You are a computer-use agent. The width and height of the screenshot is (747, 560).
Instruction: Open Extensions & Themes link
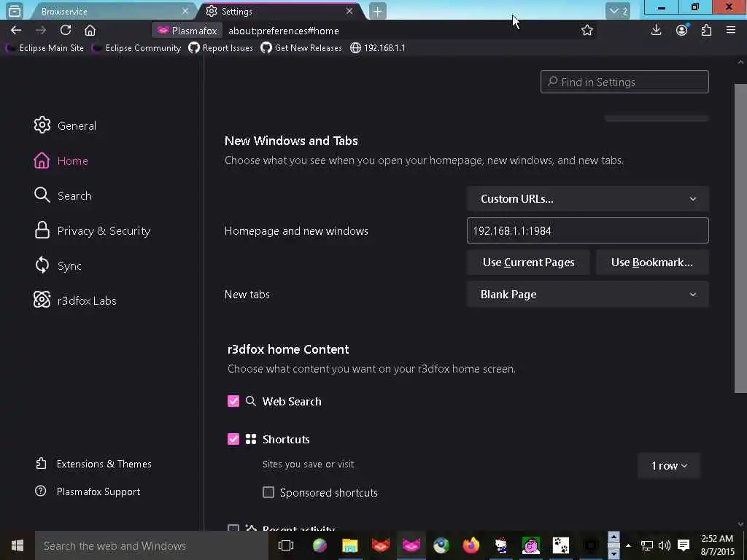coord(94,464)
